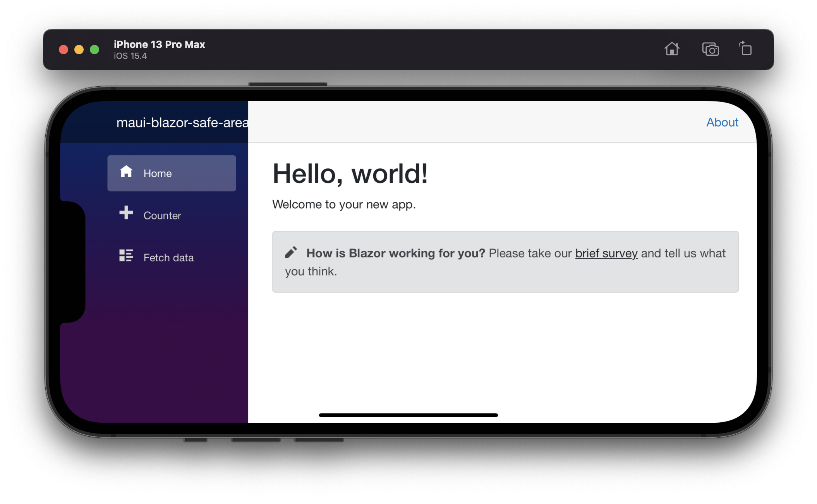Screen dimensions: 817x504
Task: Take a screenshot with the camera icon
Action: (710, 50)
